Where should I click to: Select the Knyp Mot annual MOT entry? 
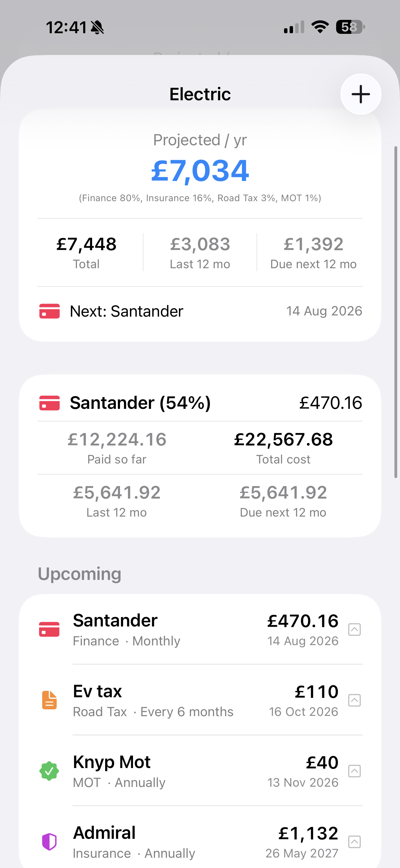coord(200,771)
